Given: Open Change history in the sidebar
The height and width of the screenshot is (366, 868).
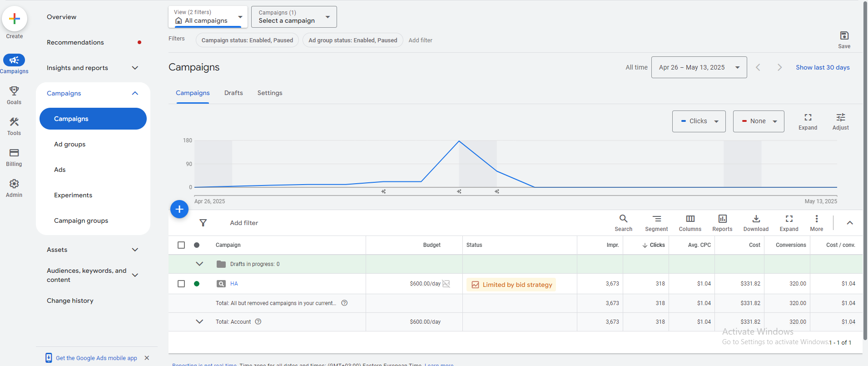Looking at the screenshot, I should point(70,301).
